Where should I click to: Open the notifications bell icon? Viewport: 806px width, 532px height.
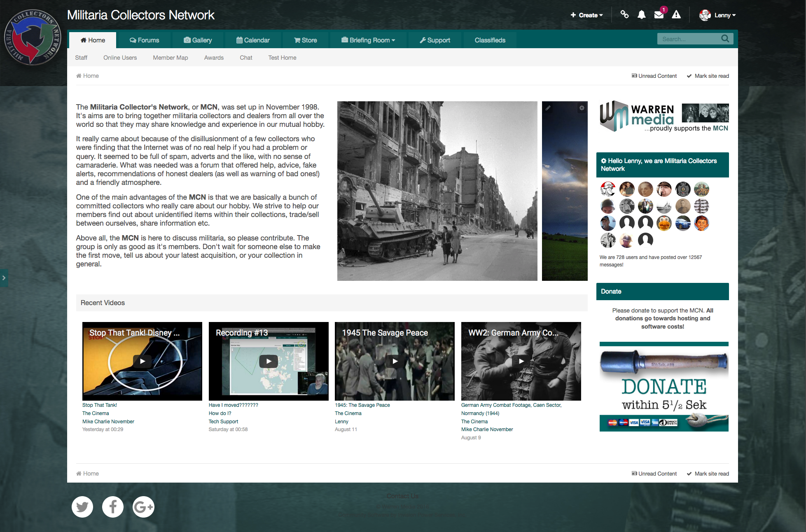(641, 15)
